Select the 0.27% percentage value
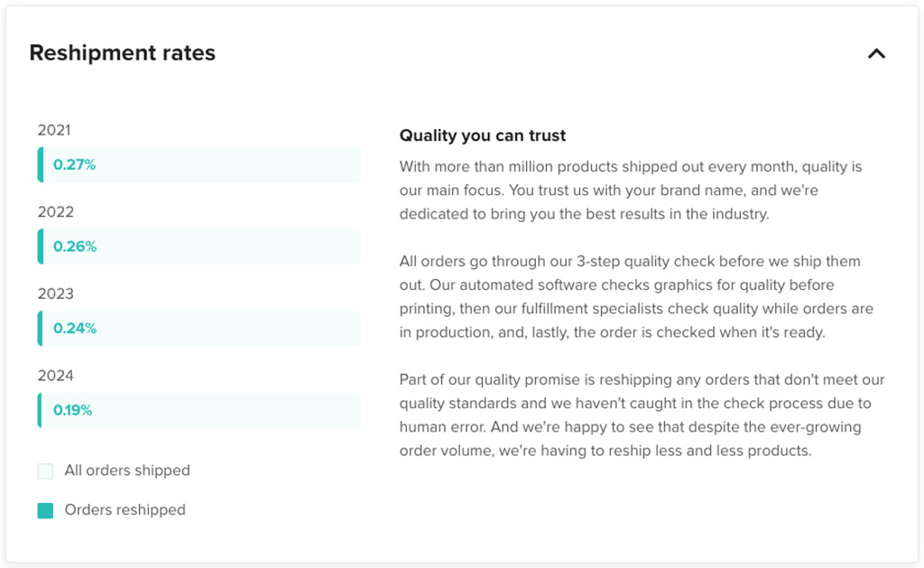Image resolution: width=924 pixels, height=568 pixels. click(x=74, y=165)
